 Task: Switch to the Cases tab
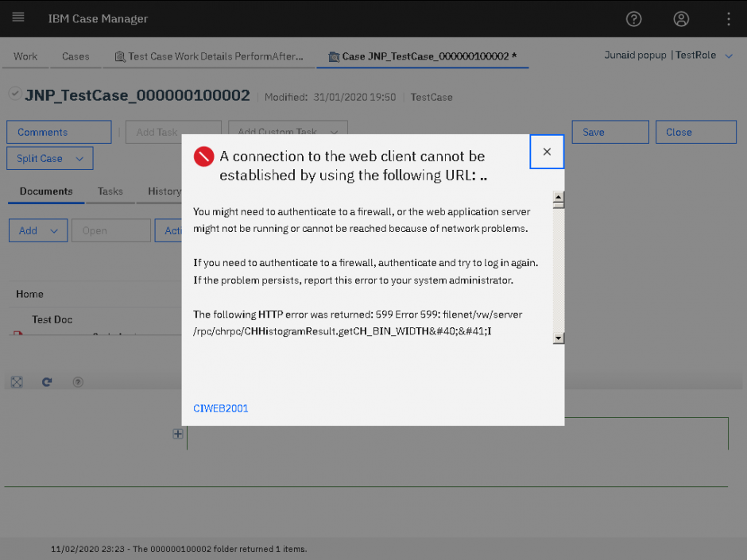[75, 56]
